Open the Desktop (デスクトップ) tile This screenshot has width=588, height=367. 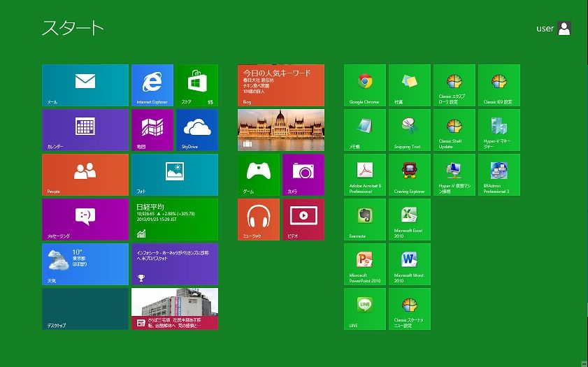(x=85, y=309)
